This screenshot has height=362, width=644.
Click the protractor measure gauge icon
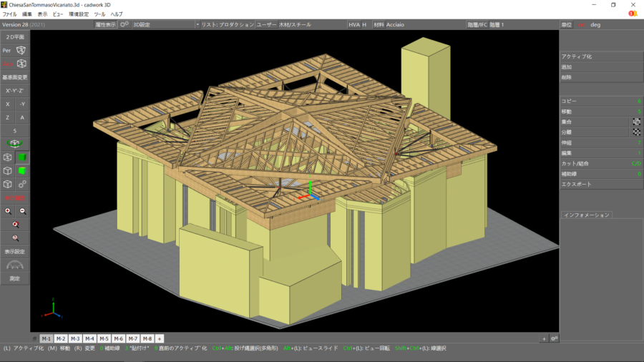click(15, 265)
